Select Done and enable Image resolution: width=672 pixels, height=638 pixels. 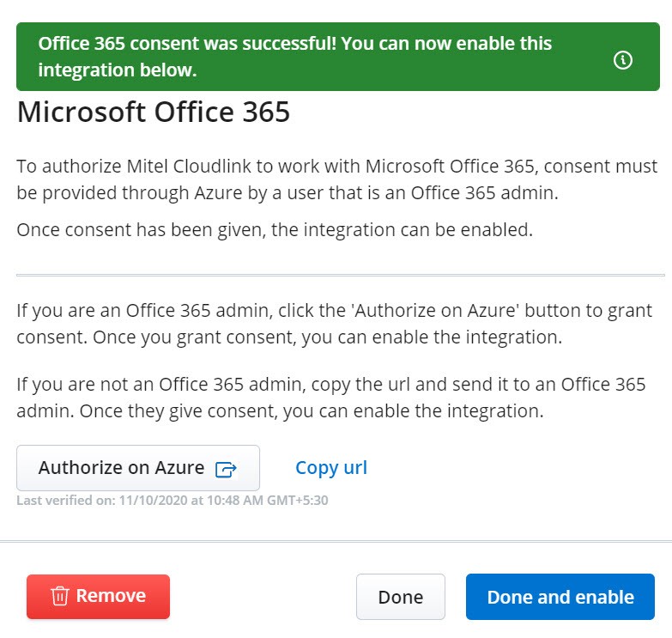(x=560, y=597)
